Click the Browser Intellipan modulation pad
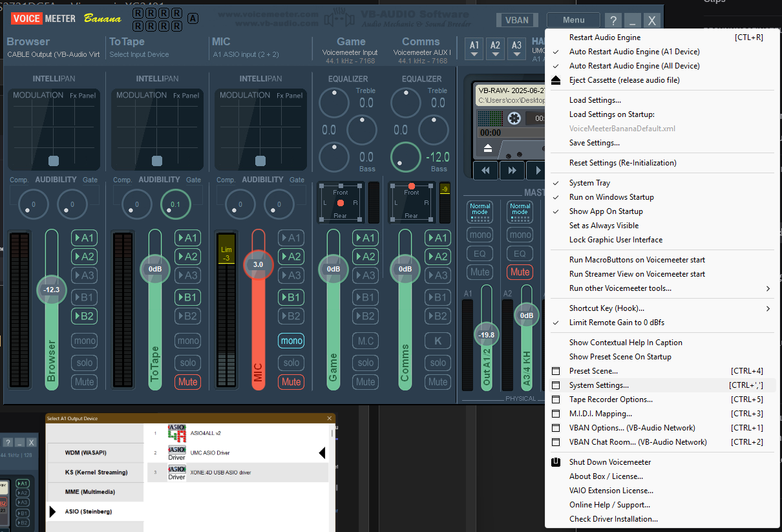 point(54,129)
